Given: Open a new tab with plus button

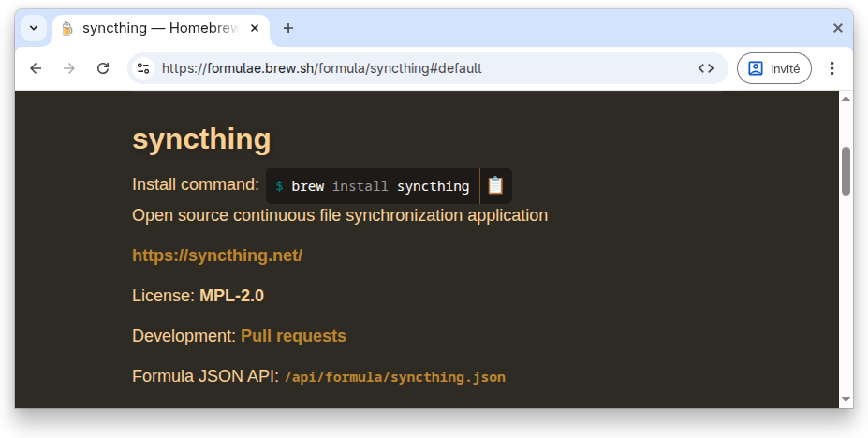Looking at the screenshot, I should 287,28.
